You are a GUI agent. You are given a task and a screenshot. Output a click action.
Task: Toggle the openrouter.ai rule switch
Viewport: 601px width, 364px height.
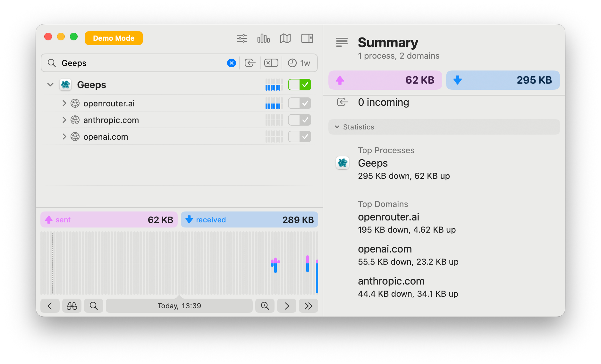click(299, 103)
